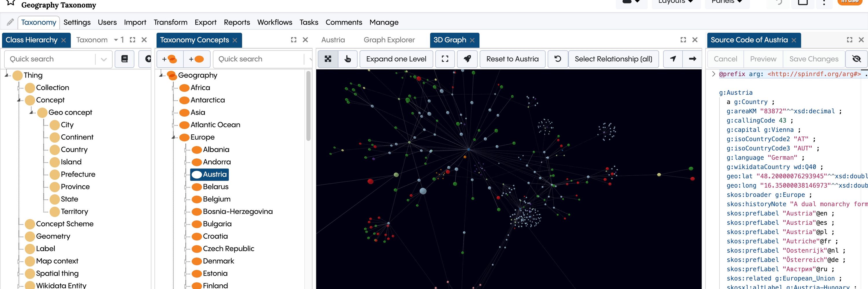This screenshot has width=868, height=289.
Task: Click the favorite star icon next to Geography Taxonomy
Action: tap(11, 3)
